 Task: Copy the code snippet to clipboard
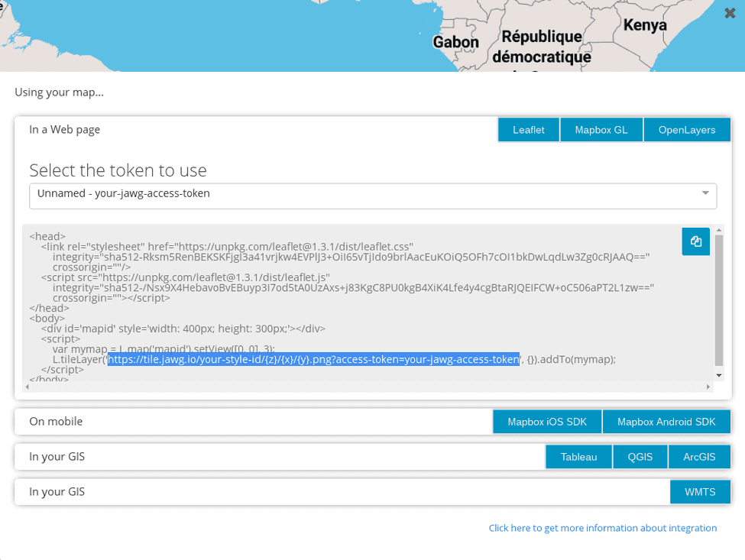coord(695,241)
